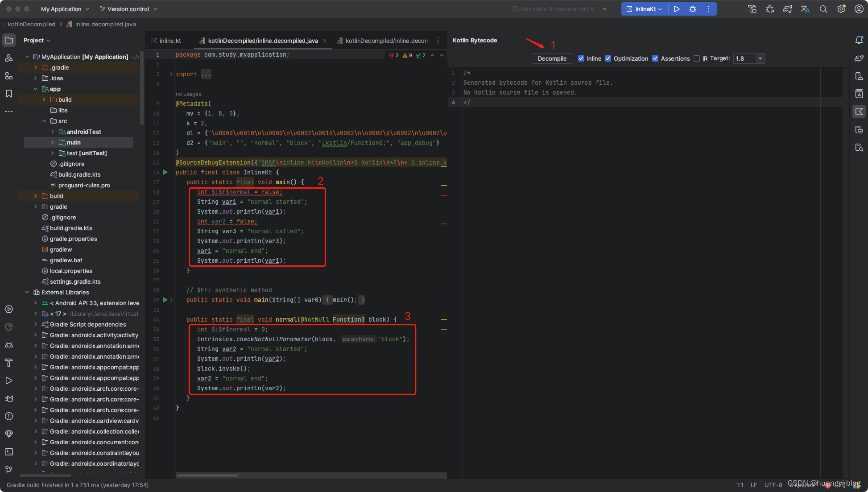Toggle the Optimization checkbox

point(608,58)
